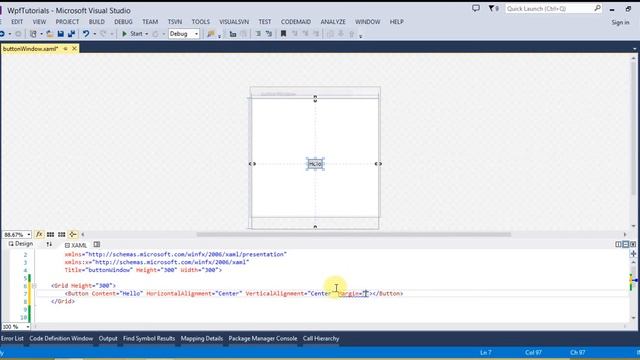640x360 pixels.
Task: Switch to the Design tab
Action: [x=21, y=244]
